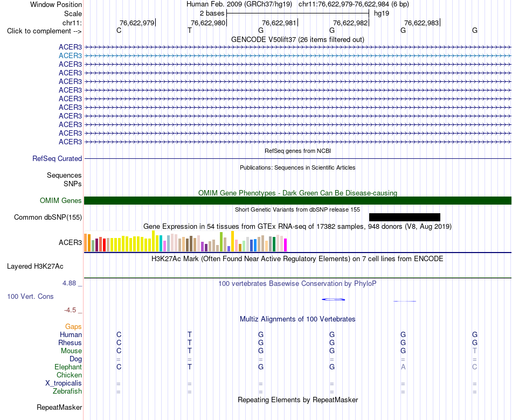
Task: Click the 76,622,983 ruler coordinate
Action: point(421,23)
